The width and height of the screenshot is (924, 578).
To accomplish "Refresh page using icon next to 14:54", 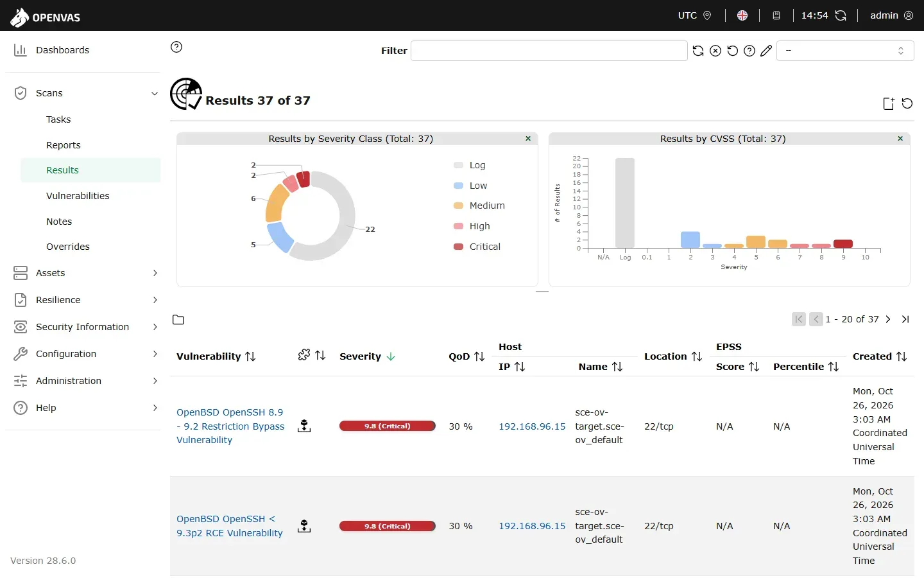I will (x=841, y=15).
